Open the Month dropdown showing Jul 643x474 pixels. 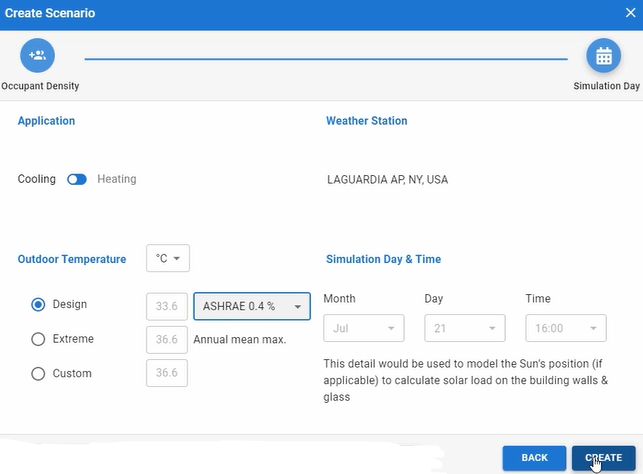(364, 328)
